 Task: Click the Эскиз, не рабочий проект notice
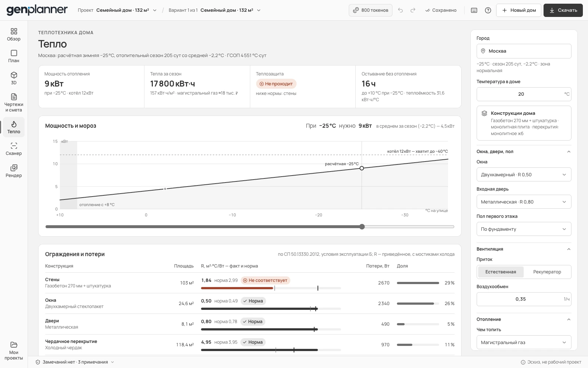[551, 362]
